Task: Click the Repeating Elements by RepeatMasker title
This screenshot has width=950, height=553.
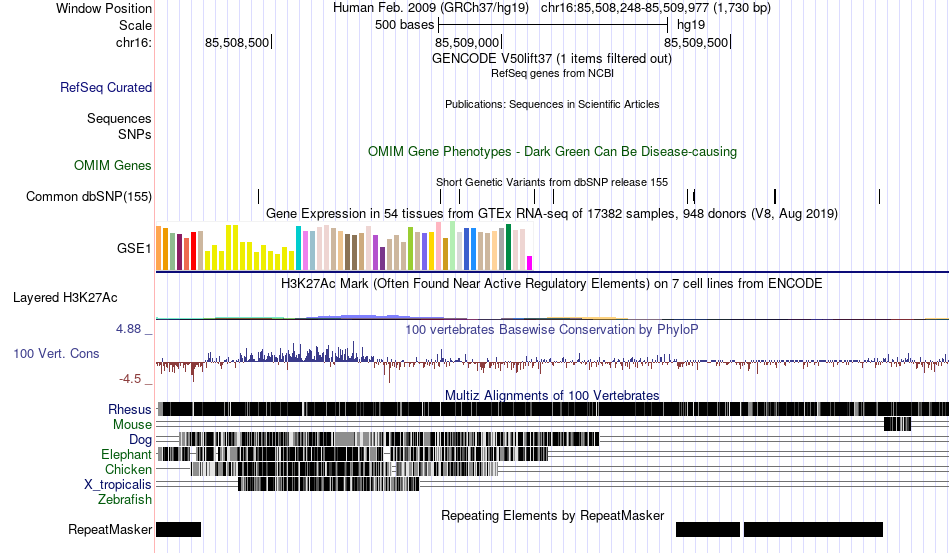Action: pos(553,515)
